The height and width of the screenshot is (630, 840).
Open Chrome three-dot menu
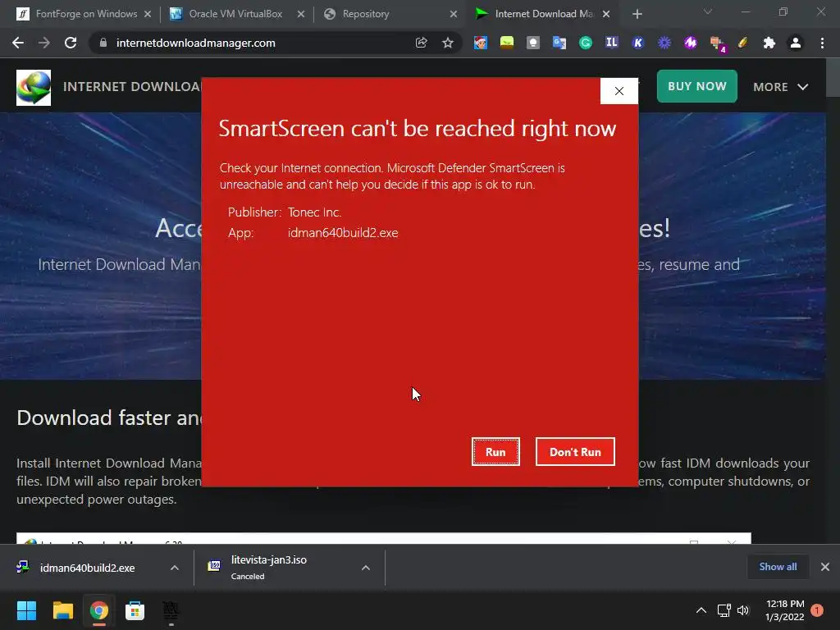[x=822, y=43]
